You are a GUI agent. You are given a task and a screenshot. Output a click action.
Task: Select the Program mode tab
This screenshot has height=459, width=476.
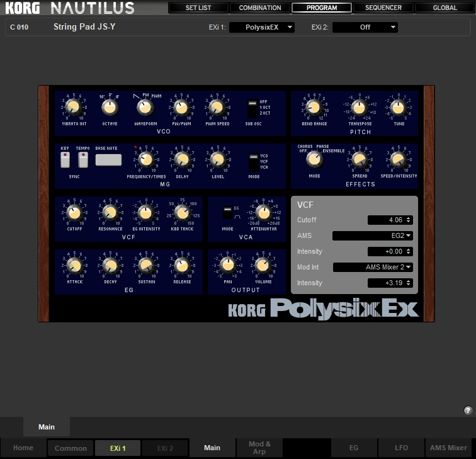(322, 8)
